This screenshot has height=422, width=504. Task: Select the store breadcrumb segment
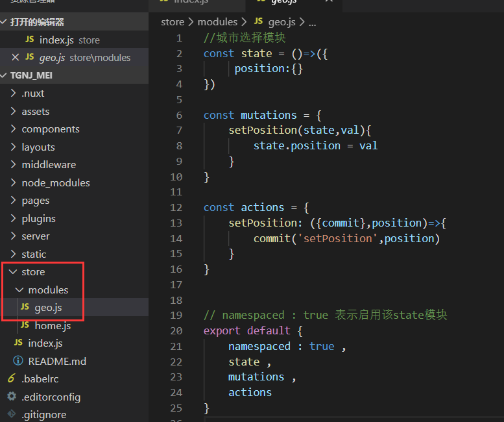tap(173, 22)
